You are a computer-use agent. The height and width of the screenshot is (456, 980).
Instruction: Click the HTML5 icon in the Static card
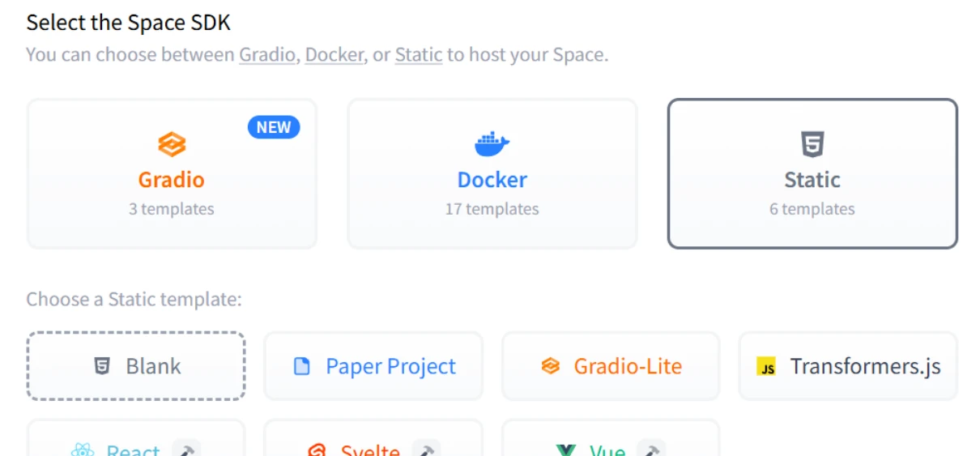coord(812,145)
